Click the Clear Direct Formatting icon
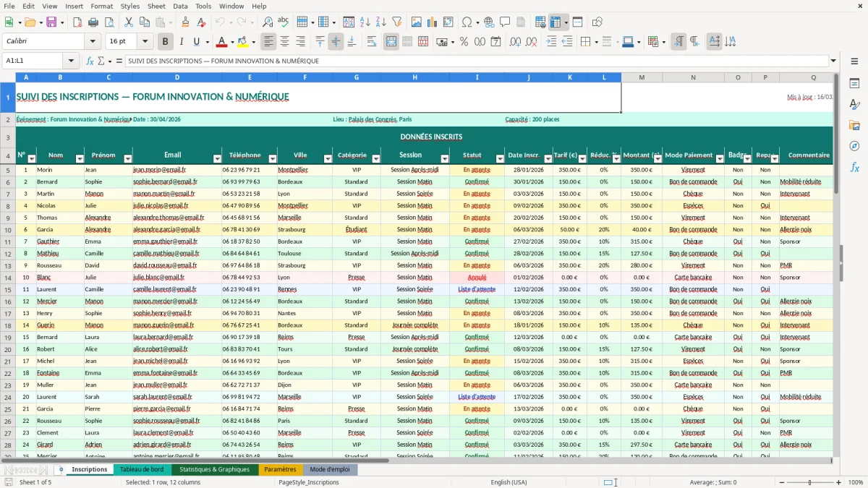This screenshot has width=868, height=488. coord(201,22)
